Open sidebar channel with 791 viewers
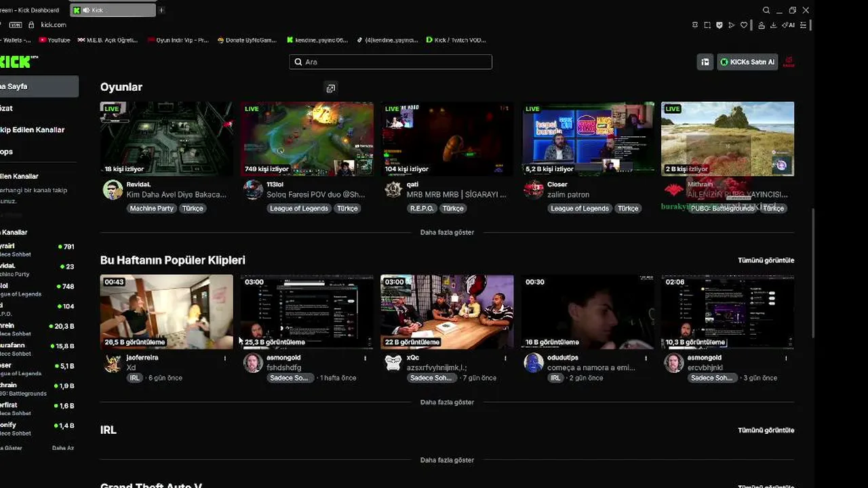Screen dimensions: 868x488 tap(39, 249)
